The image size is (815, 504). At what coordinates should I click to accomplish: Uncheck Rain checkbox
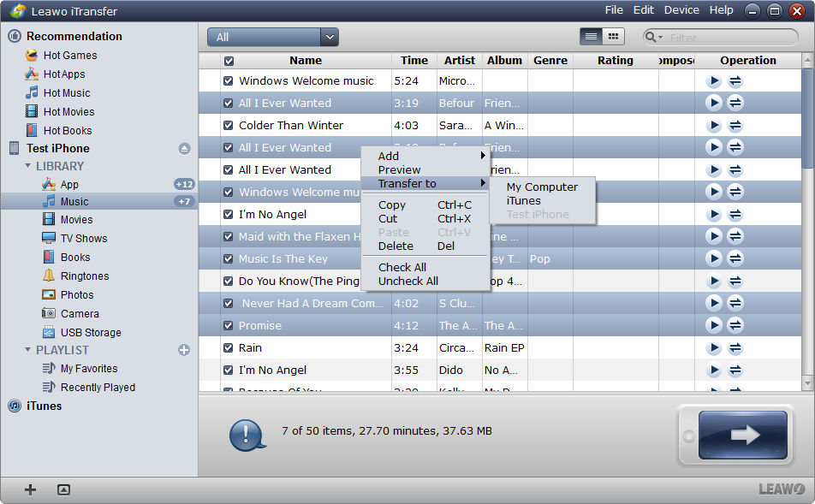point(229,348)
